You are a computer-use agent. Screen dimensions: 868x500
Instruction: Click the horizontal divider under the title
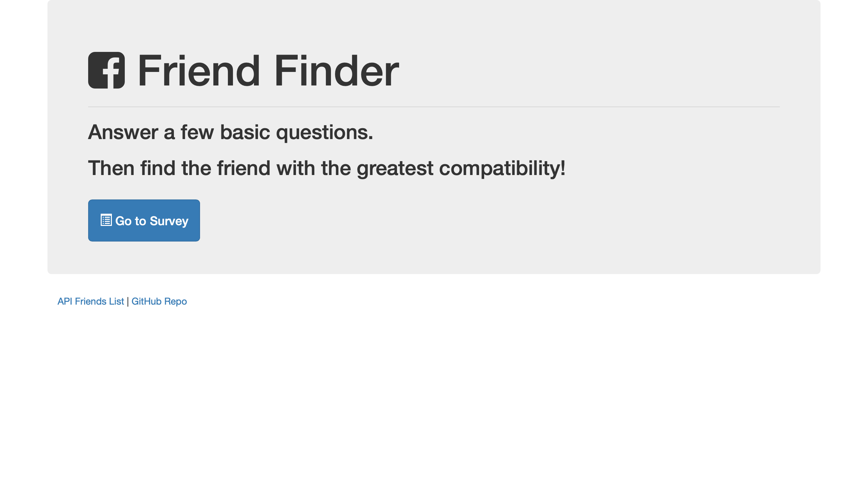pos(434,107)
